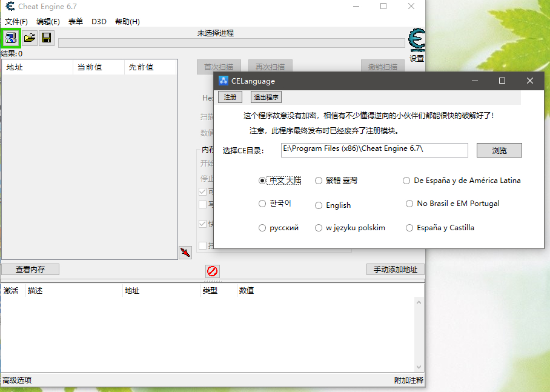Image resolution: width=550 pixels, height=392 pixels.
Task: Click the 退出程序 button
Action: point(266,97)
